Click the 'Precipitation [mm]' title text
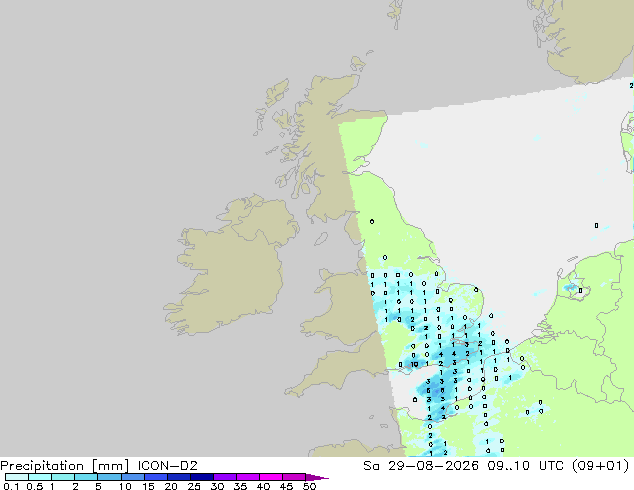The height and width of the screenshot is (490, 634). (65, 466)
